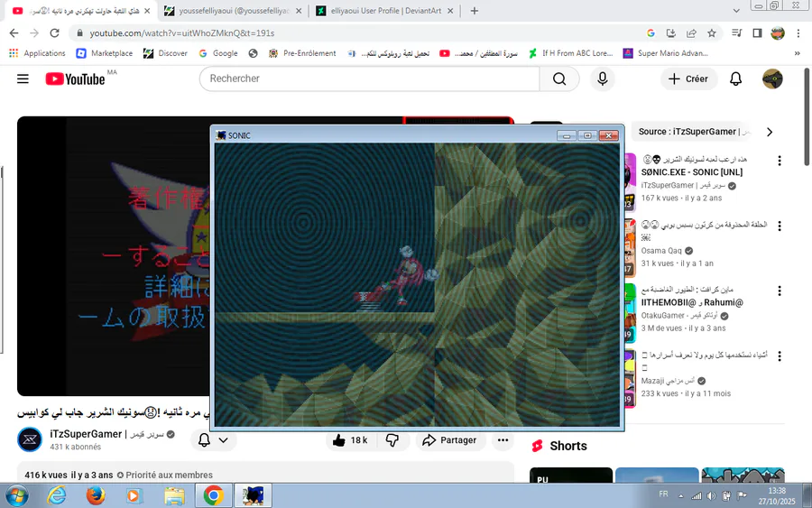Expand subscription options chevron beside bell
Screen dimensions: 812x508
click(x=223, y=440)
